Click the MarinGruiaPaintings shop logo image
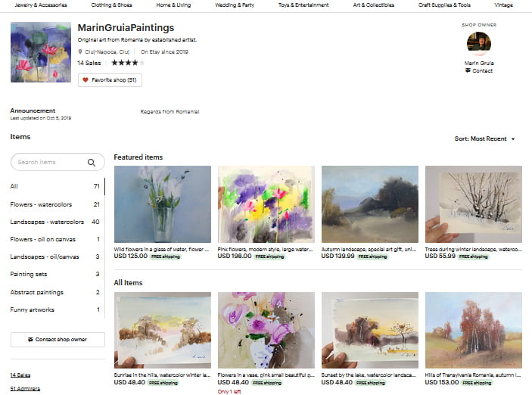532x395 pixels. pos(40,52)
